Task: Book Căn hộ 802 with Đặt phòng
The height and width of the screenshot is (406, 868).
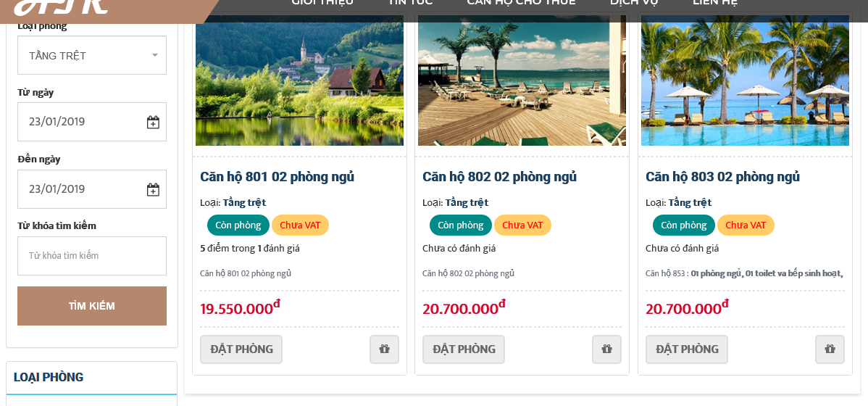Action: point(464,349)
